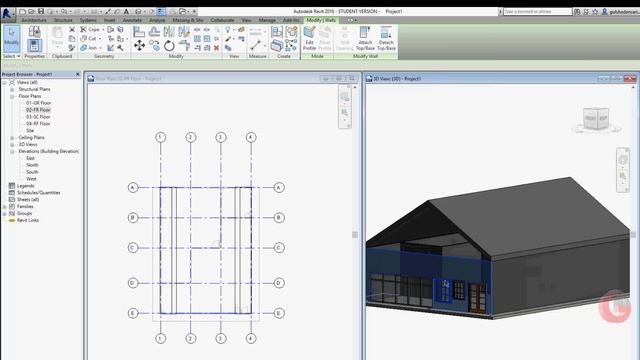Open the Manage ribbon tab
This screenshot has height=360, width=640.
(x=267, y=20)
